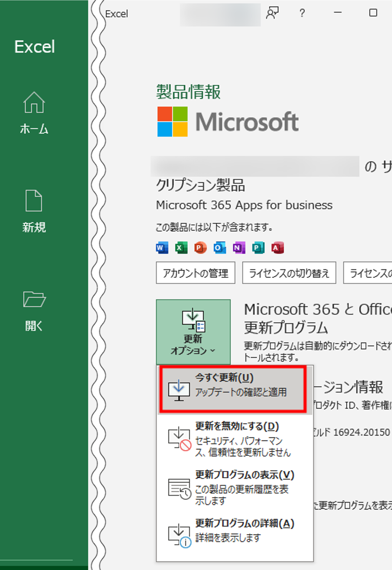392x570 pixels.
Task: Open the Home (ホーム) sidebar icon
Action: click(x=34, y=102)
